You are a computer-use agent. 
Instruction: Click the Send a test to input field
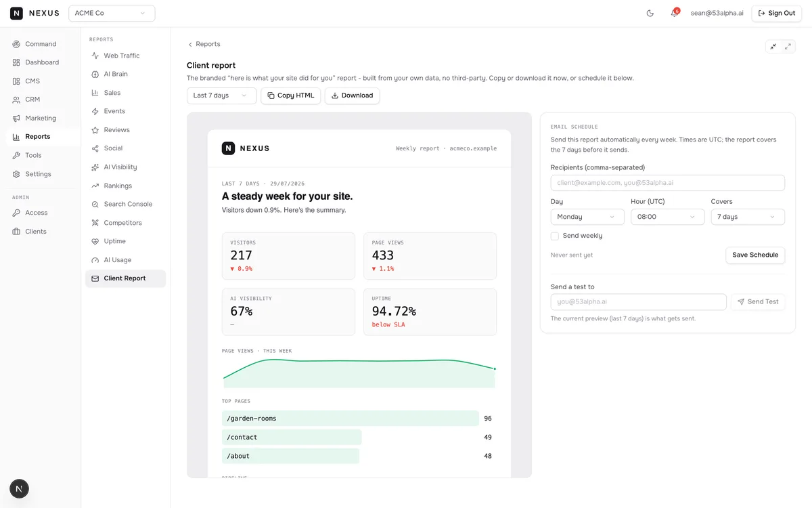coord(639,301)
